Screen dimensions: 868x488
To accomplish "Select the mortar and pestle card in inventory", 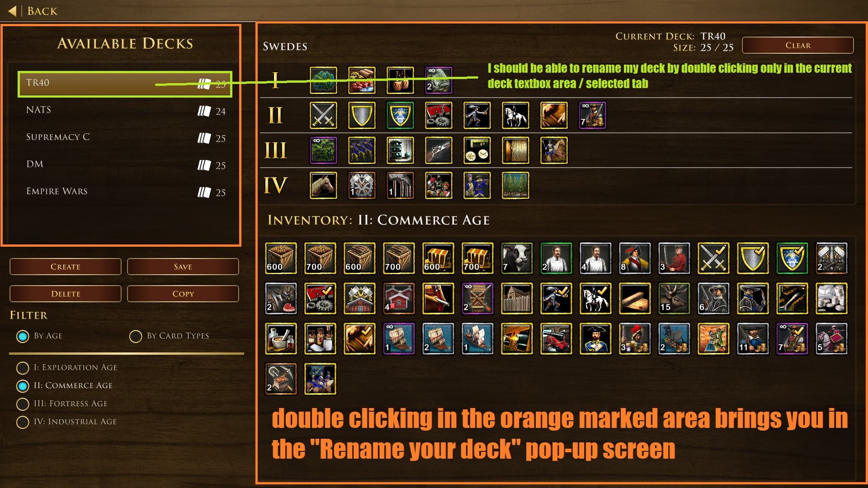I will coord(281,338).
